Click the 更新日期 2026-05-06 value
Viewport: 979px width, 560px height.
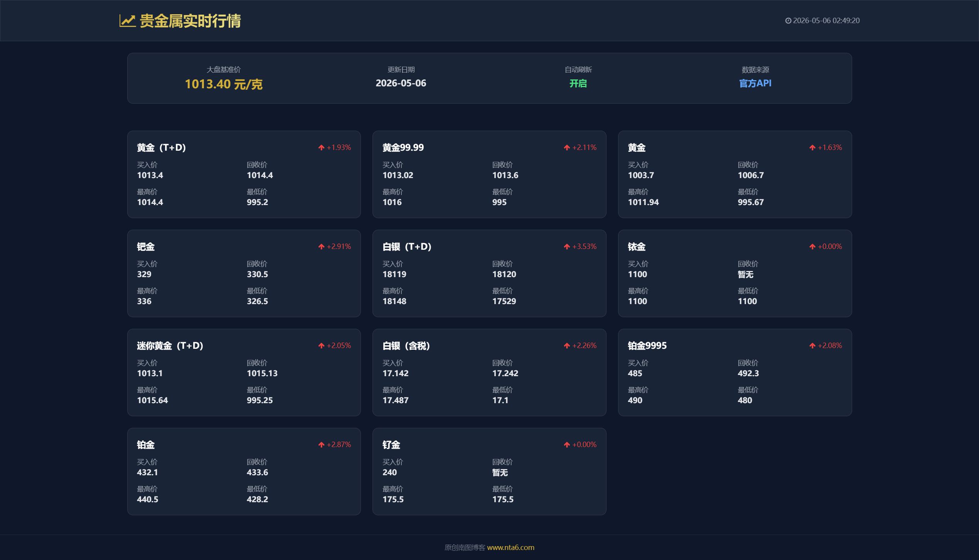pyautogui.click(x=401, y=83)
